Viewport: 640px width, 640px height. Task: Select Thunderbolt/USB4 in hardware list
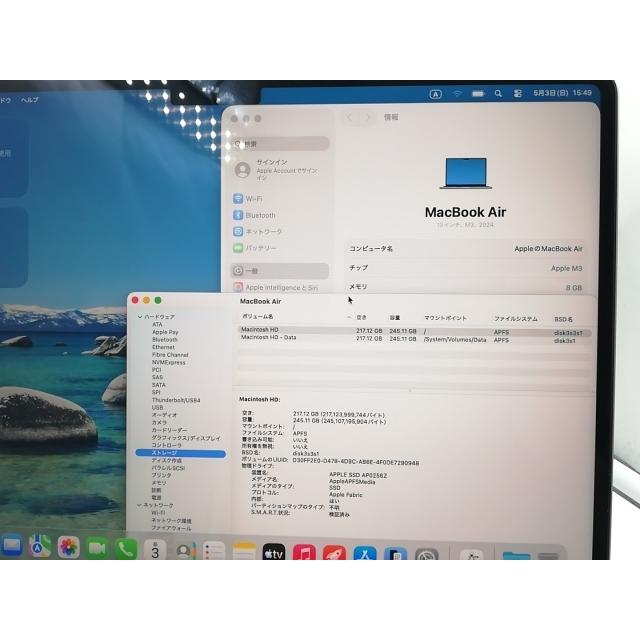pyautogui.click(x=176, y=400)
